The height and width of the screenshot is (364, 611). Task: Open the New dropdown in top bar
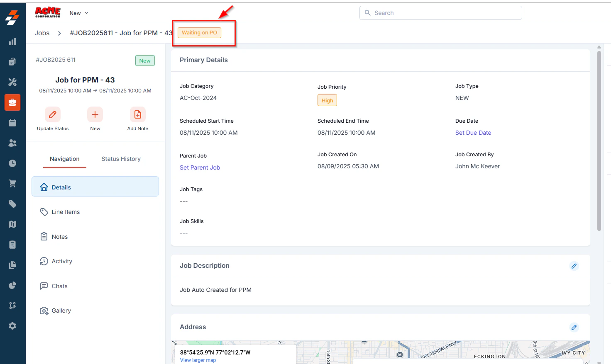[79, 13]
